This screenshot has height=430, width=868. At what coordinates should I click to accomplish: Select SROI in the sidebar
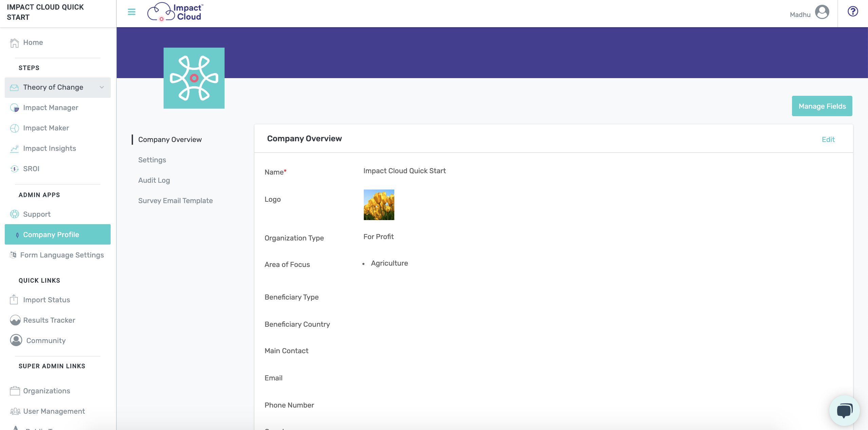(x=58, y=169)
